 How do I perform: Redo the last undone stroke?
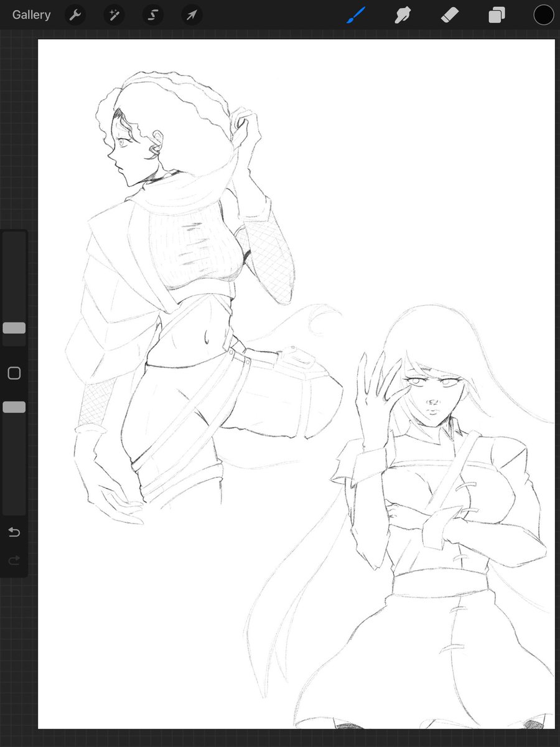(14, 561)
